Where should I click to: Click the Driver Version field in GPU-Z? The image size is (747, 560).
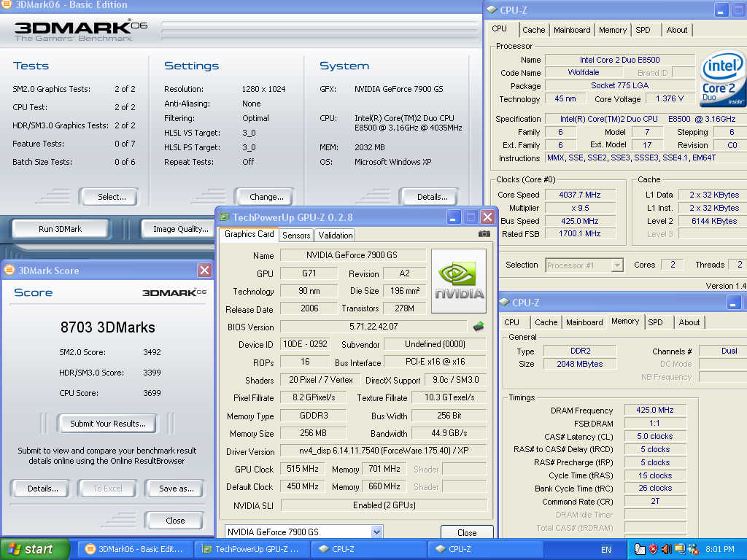tap(384, 451)
